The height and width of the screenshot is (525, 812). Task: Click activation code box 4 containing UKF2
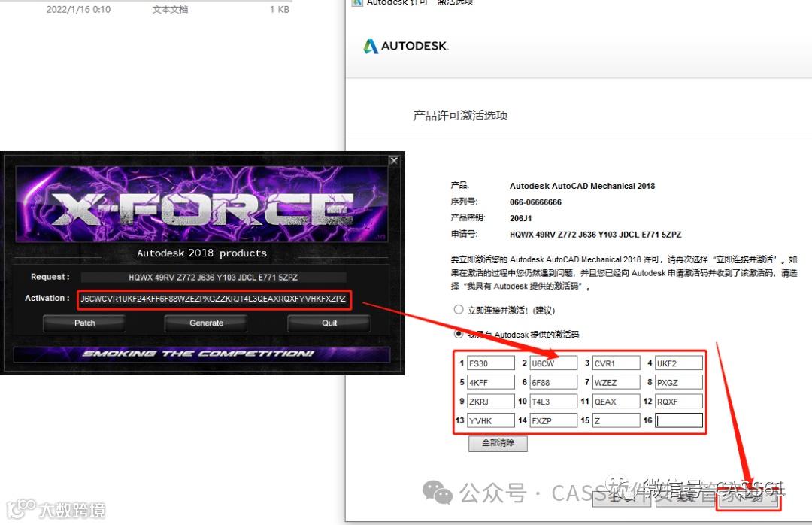click(x=679, y=363)
